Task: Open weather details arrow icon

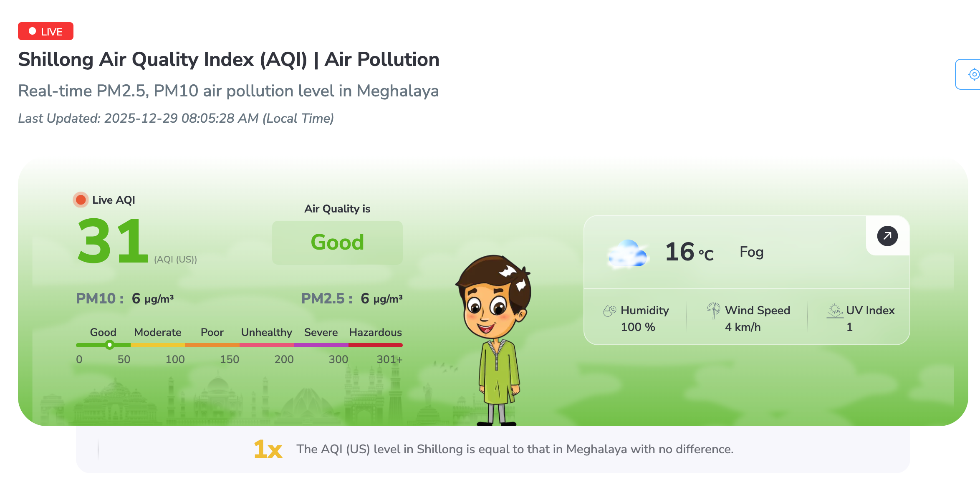Action: coord(887,236)
